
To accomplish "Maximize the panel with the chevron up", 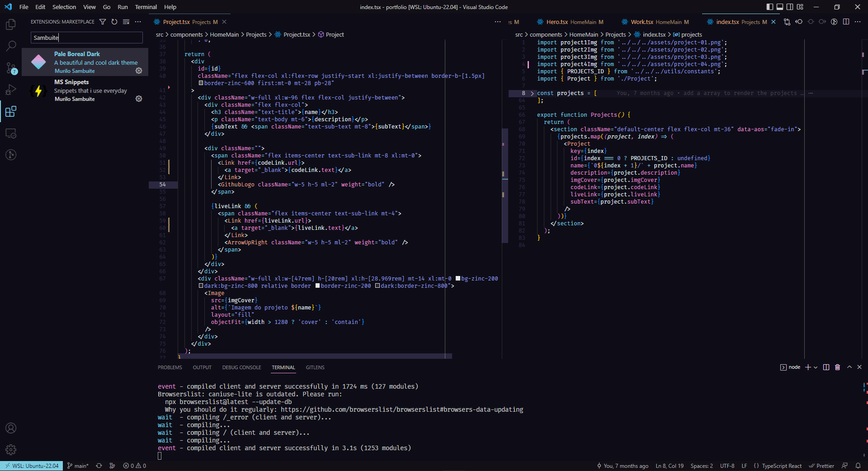I will (849, 367).
